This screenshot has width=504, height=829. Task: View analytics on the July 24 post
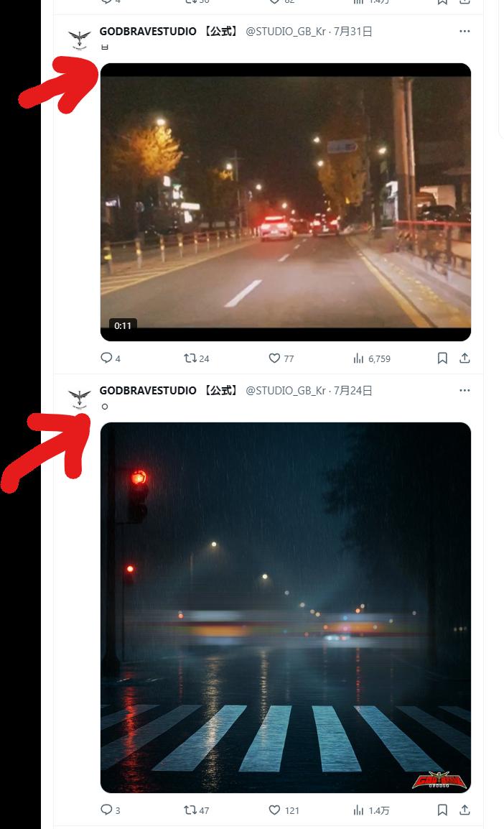pyautogui.click(x=371, y=810)
